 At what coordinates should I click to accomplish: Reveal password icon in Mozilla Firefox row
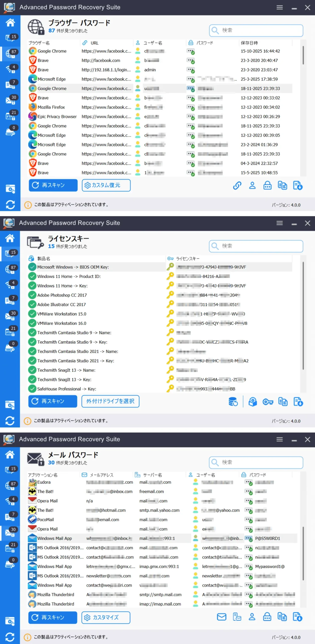[191, 107]
